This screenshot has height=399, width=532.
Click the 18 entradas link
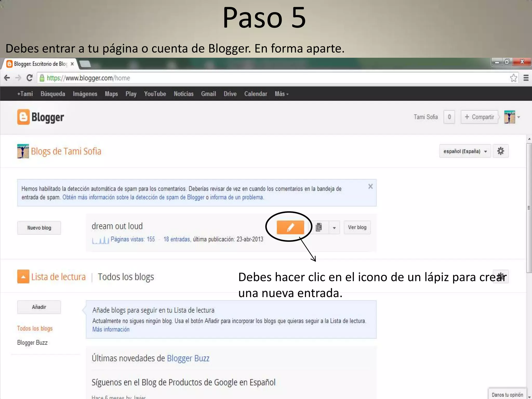(177, 239)
